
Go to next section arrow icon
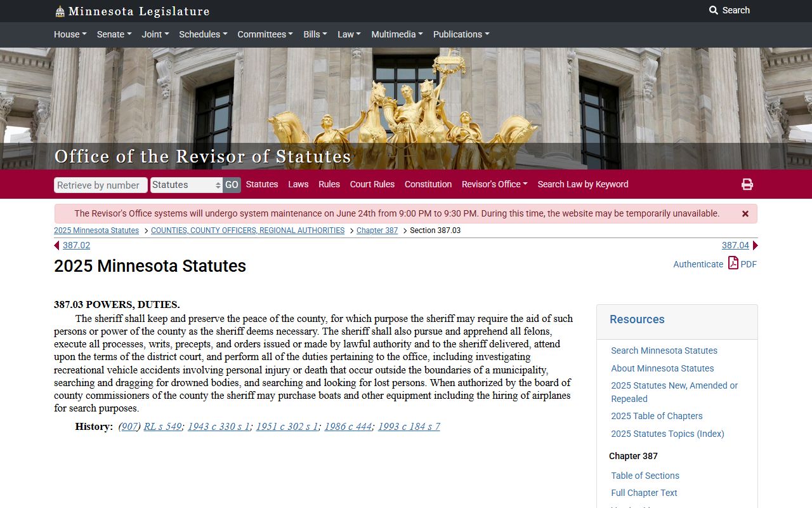coord(755,246)
